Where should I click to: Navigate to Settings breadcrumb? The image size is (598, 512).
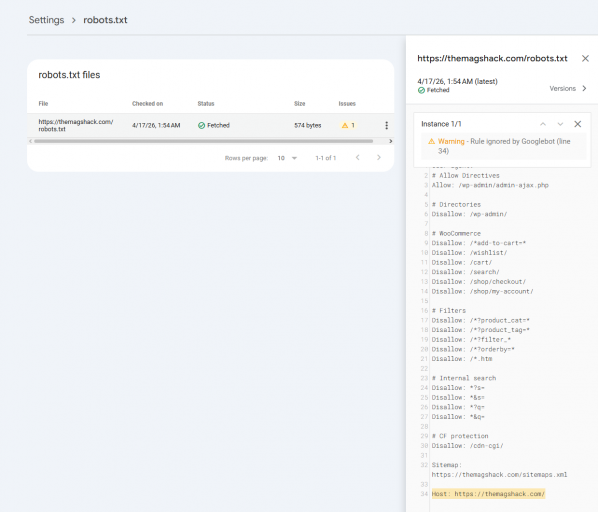47,20
